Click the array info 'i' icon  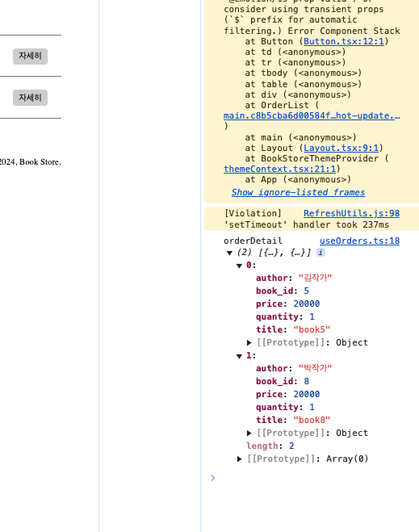[321, 253]
